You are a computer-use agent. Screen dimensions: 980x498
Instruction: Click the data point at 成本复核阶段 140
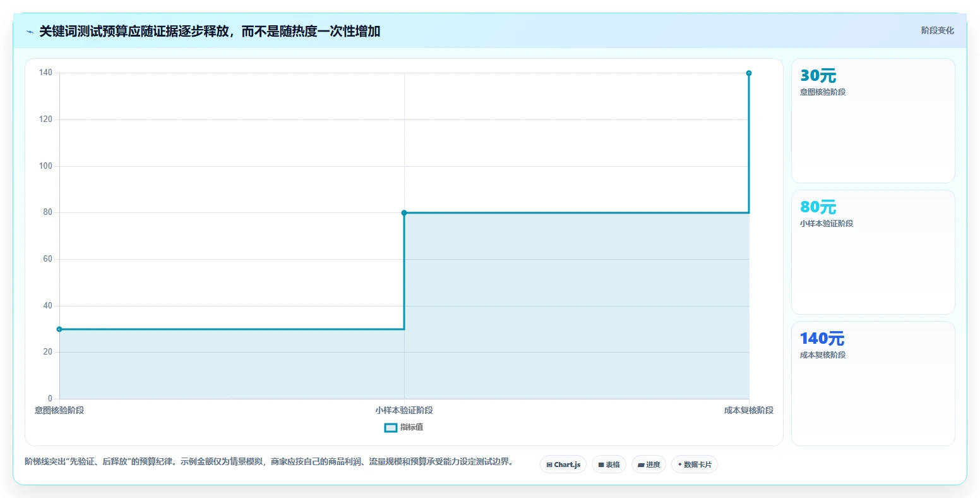[749, 73]
